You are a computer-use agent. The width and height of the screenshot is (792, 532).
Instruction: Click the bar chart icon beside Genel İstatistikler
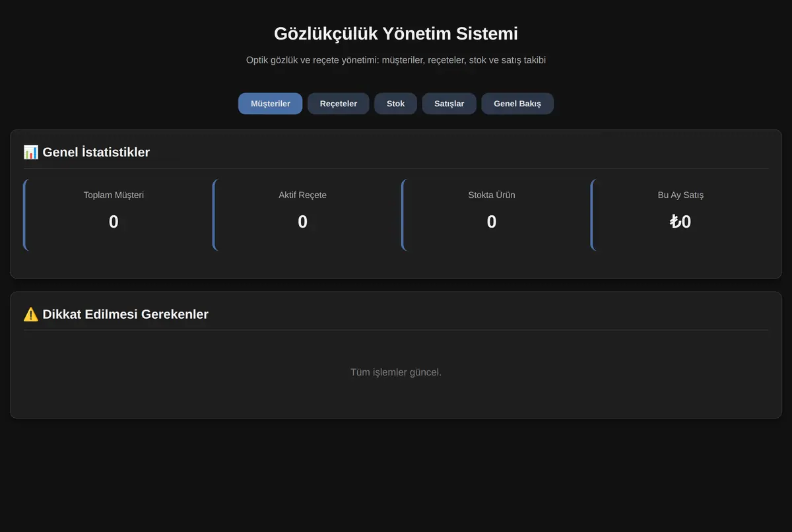(x=31, y=152)
